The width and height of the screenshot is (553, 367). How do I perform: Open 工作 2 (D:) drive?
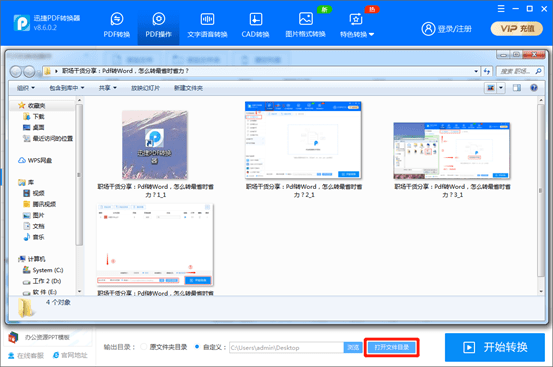tap(42, 281)
